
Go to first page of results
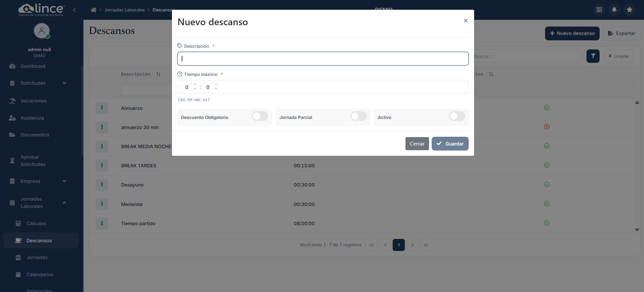pos(371,245)
